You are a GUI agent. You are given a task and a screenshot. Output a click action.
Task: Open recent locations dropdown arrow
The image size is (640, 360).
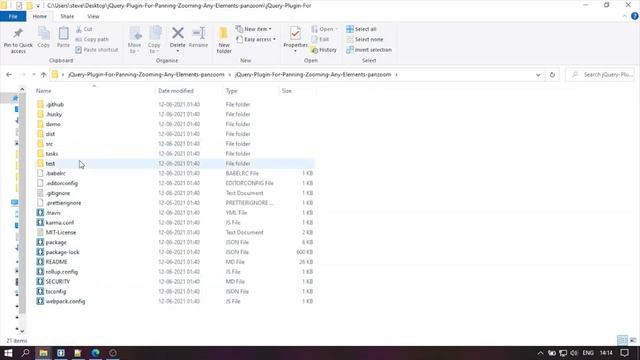[33, 75]
